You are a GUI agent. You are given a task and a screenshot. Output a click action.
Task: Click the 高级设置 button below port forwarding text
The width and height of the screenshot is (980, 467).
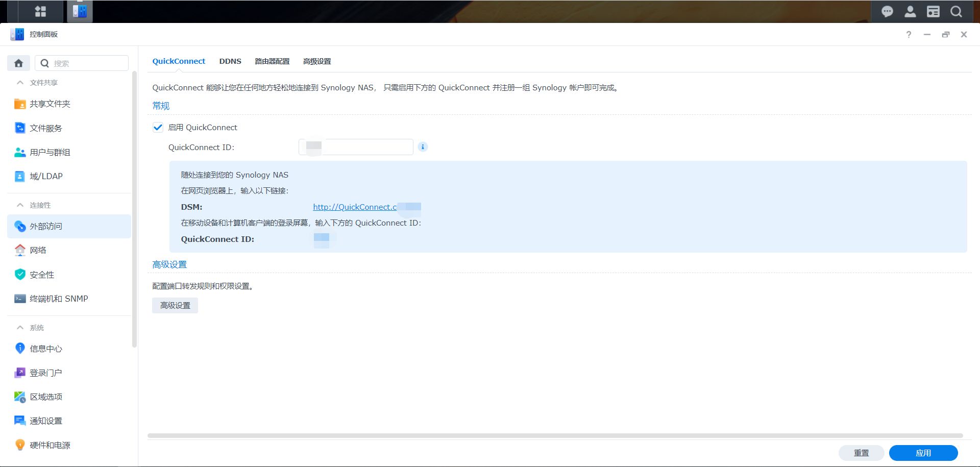point(175,305)
